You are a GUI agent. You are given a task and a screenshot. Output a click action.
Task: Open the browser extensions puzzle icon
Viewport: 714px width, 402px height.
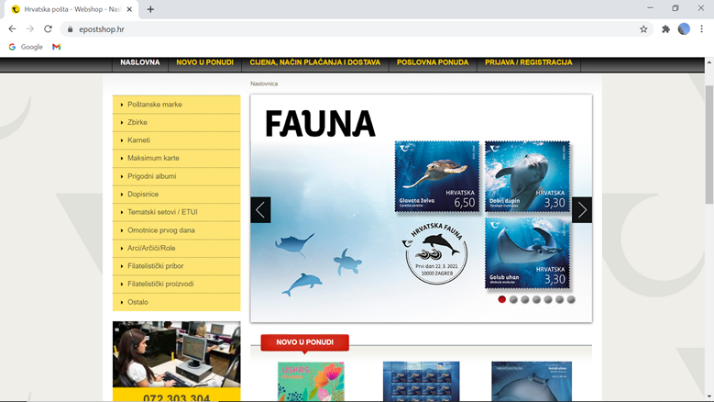[666, 29]
